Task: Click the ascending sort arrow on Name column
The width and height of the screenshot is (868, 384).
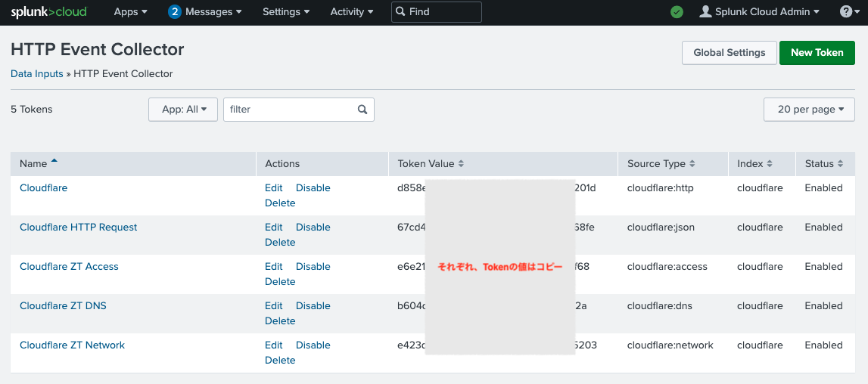Action: tap(54, 161)
